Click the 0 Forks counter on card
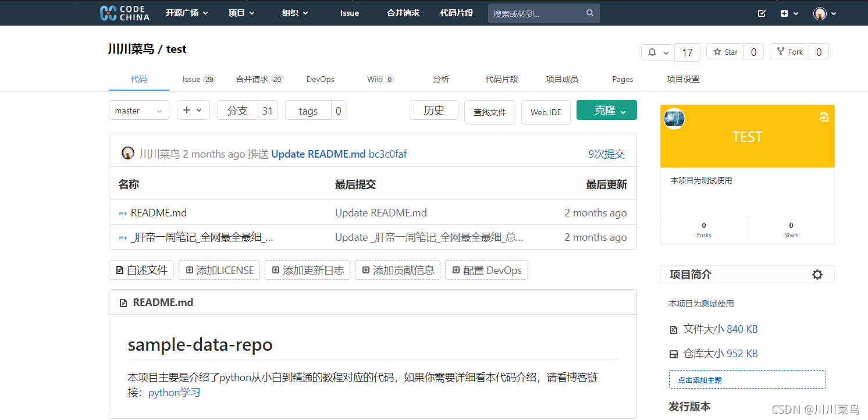 pyautogui.click(x=704, y=230)
